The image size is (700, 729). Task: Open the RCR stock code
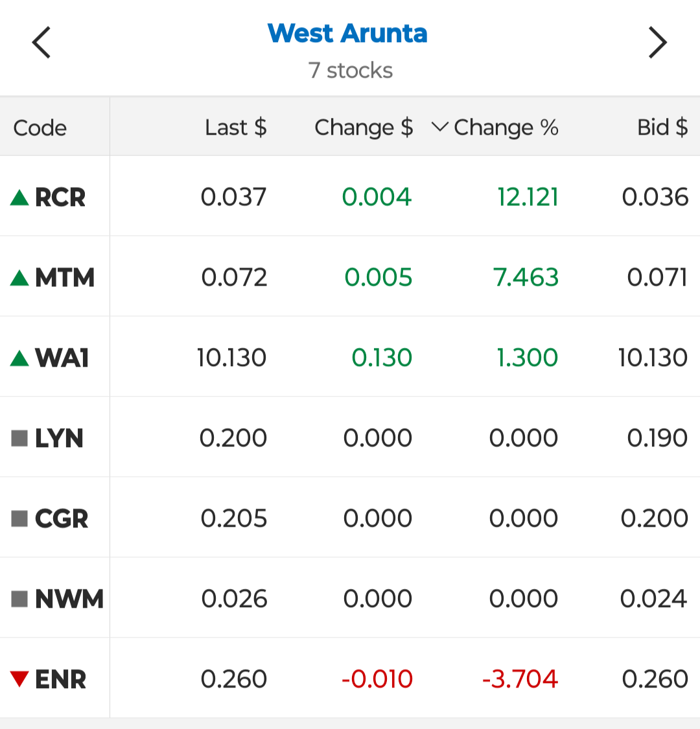pyautogui.click(x=60, y=198)
